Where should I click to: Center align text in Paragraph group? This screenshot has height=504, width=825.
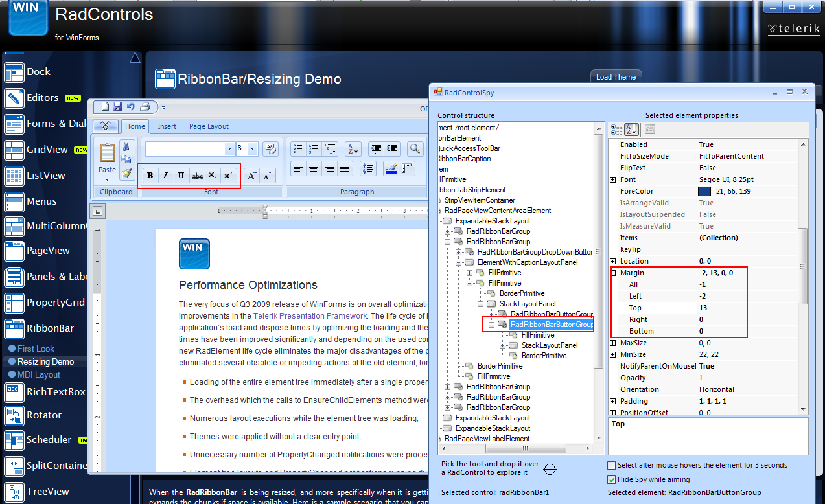tap(314, 168)
